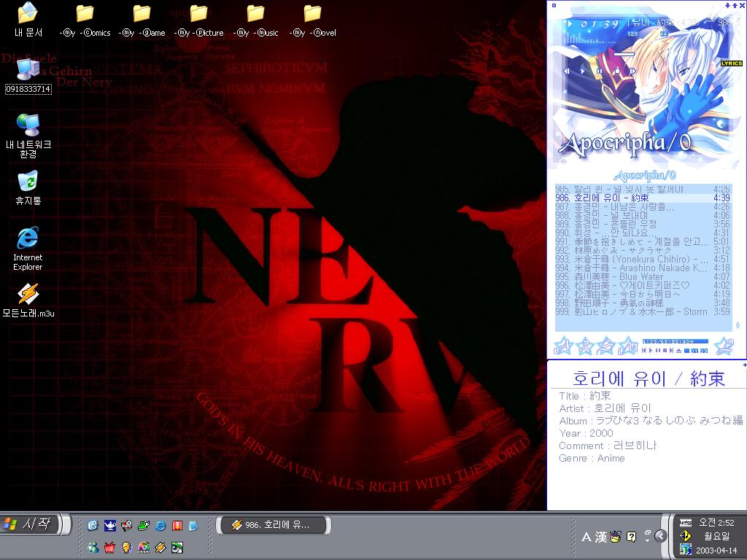Click the playlist mini previous track button
747x560 pixels.
tap(644, 351)
